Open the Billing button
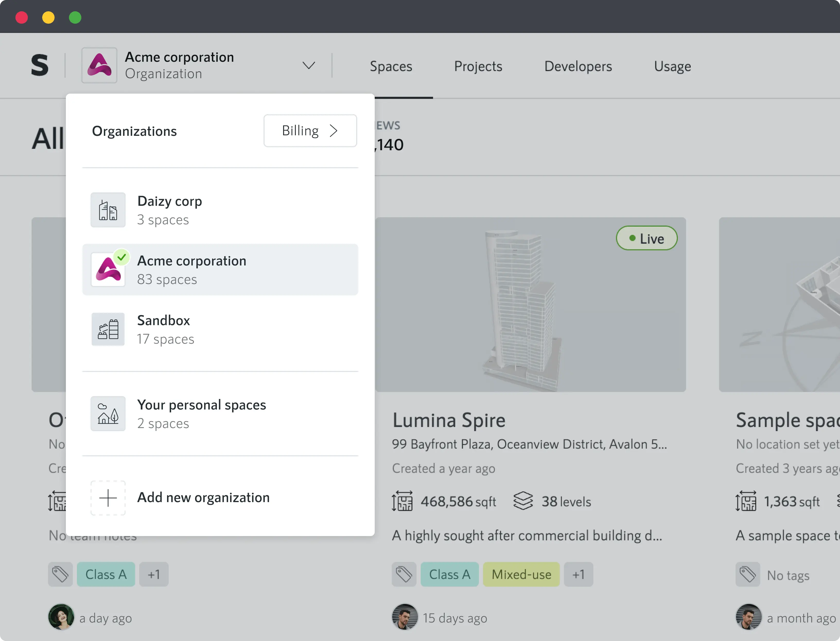This screenshot has width=840, height=641. coord(310,130)
